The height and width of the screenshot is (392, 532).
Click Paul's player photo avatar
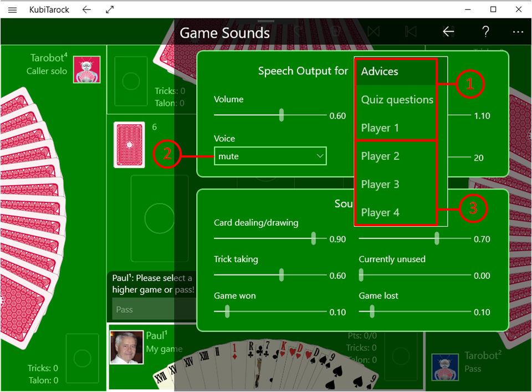coord(127,347)
